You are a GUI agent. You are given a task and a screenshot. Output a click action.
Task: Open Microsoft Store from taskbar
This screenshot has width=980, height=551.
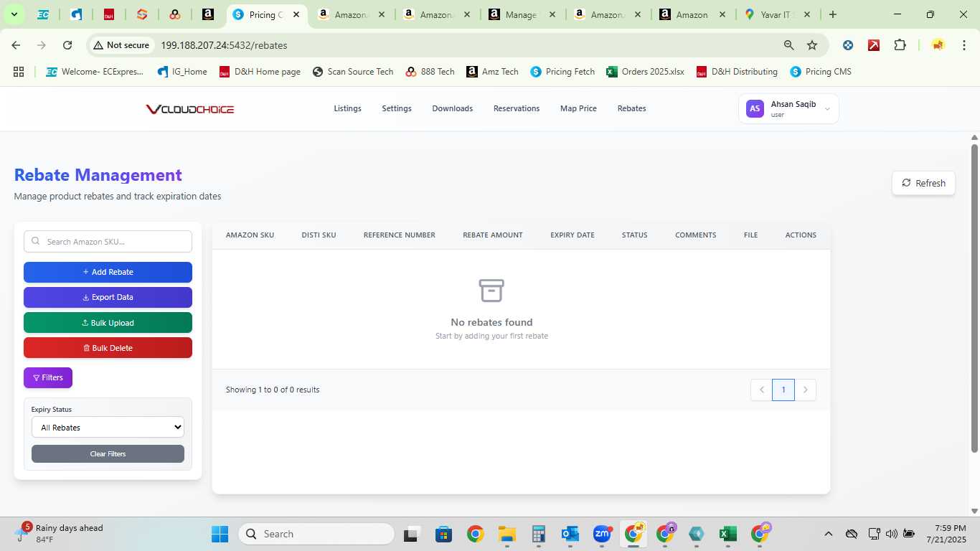point(443,534)
